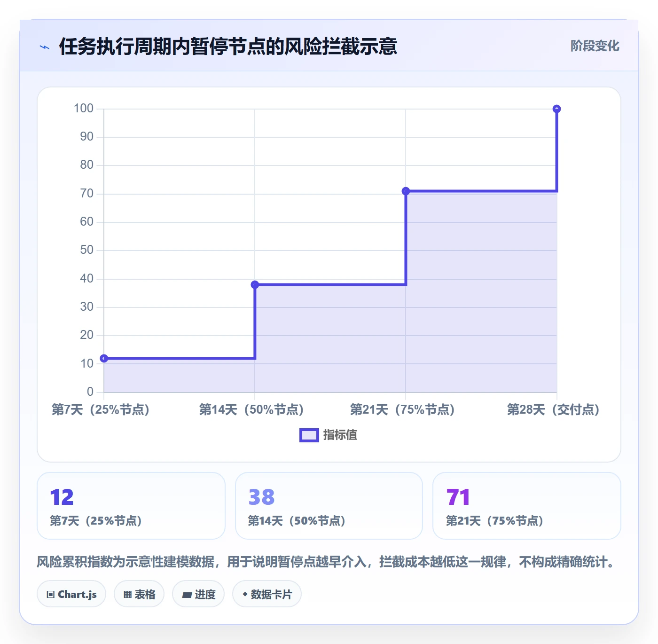Click the Chart.js tag chip
This screenshot has height=644, width=658.
[71, 594]
